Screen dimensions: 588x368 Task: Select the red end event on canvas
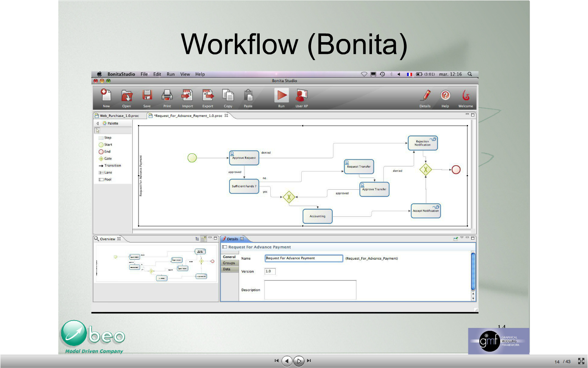[x=456, y=170]
